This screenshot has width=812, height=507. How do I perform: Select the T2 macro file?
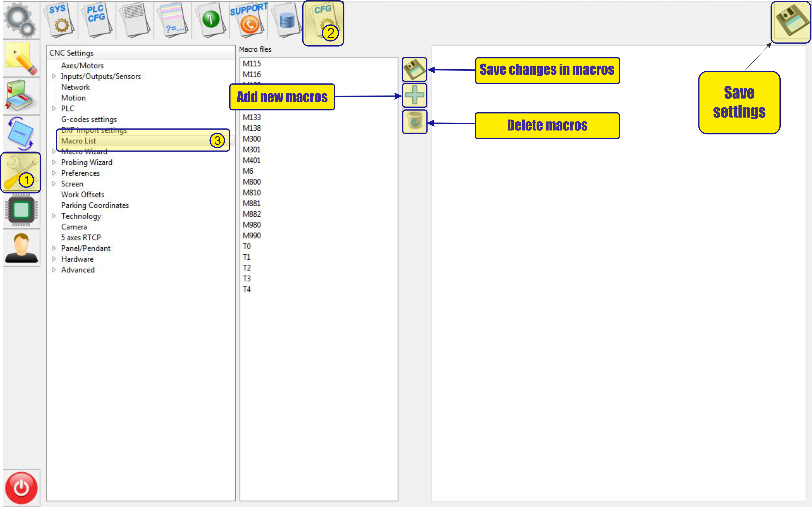247,268
